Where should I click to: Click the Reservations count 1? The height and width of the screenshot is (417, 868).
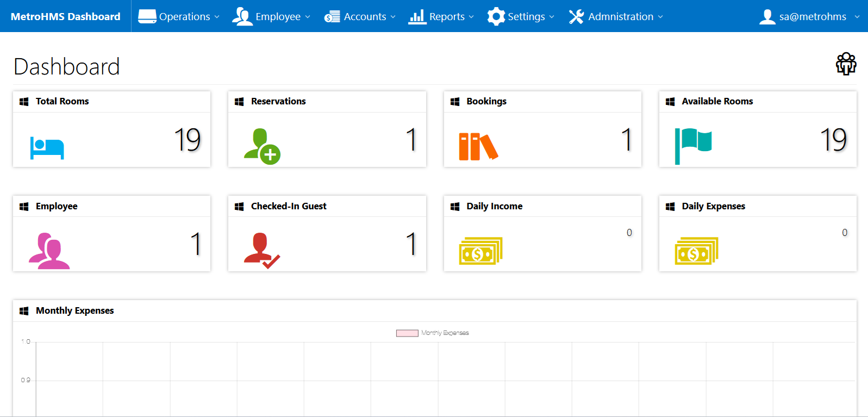[x=411, y=140]
